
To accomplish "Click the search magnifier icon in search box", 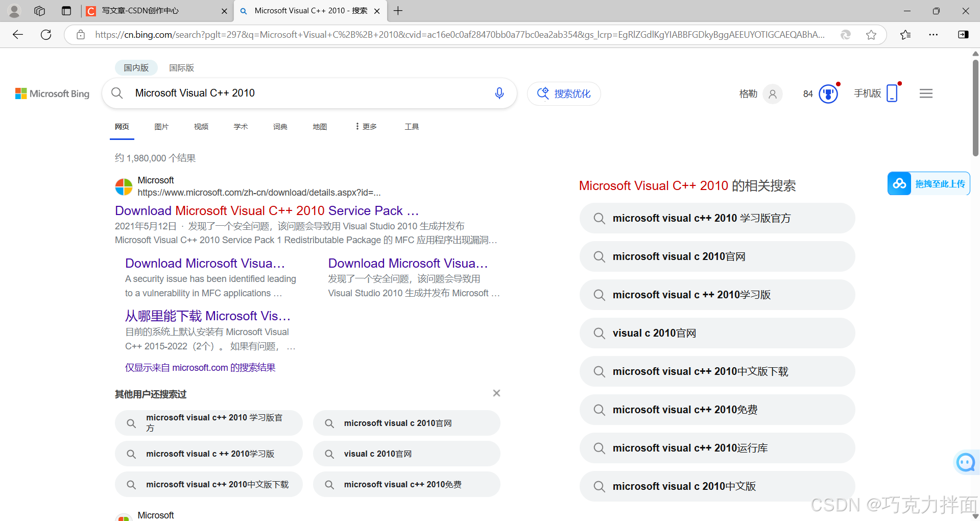I will [117, 93].
